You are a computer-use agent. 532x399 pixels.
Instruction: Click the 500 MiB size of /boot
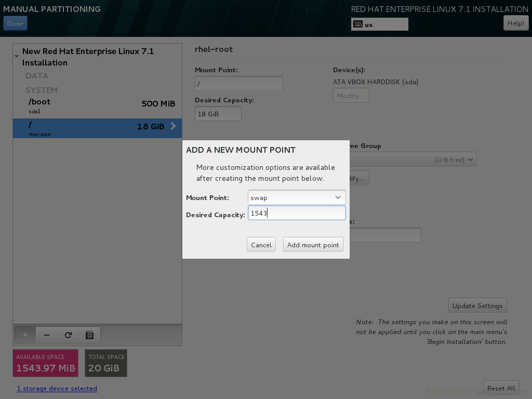[x=158, y=103]
